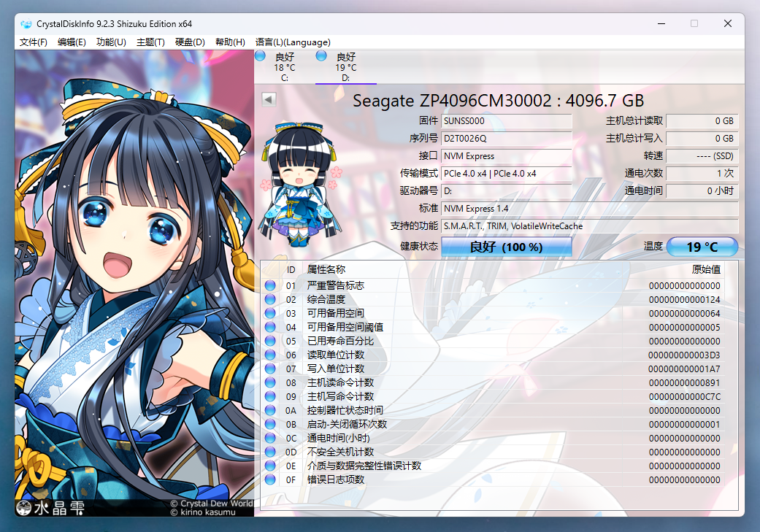Viewport: 760px width, 532px height.
Task: Click status orb for attribute 03 可用备用空间
Action: (x=270, y=313)
